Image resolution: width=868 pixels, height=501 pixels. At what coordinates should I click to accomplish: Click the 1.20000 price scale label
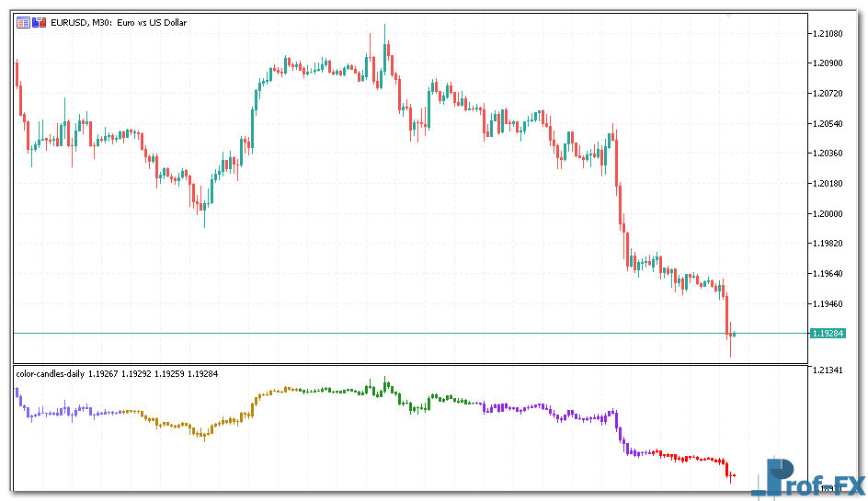pos(828,213)
